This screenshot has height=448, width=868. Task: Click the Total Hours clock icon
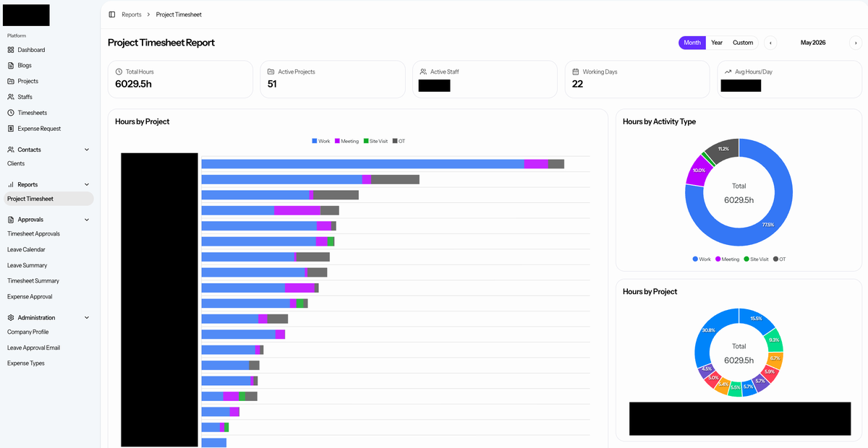pyautogui.click(x=119, y=72)
